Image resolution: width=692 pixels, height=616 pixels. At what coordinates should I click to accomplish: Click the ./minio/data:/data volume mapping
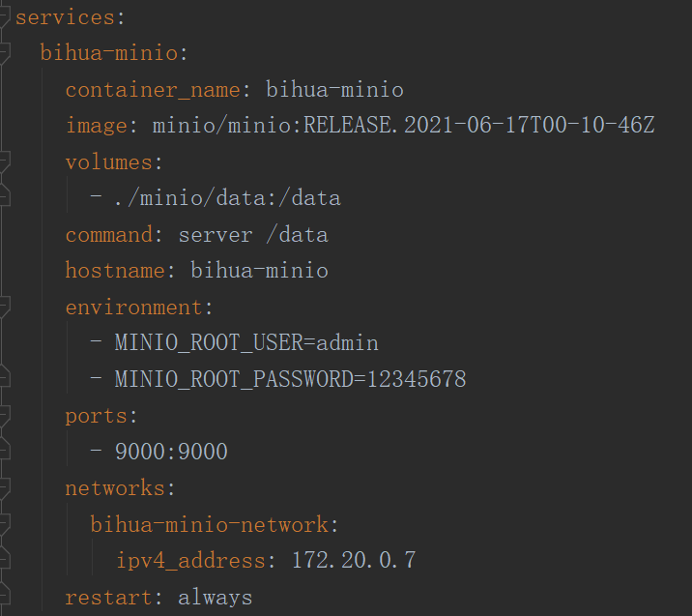click(227, 198)
